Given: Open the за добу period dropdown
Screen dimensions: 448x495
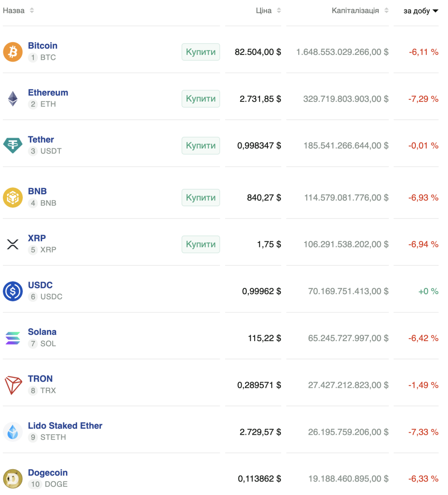Looking at the screenshot, I should 420,11.
